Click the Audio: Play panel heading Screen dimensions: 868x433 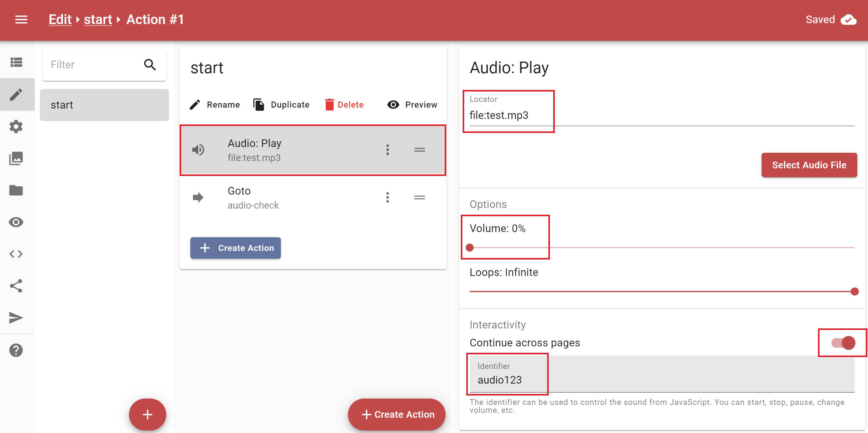(x=509, y=67)
